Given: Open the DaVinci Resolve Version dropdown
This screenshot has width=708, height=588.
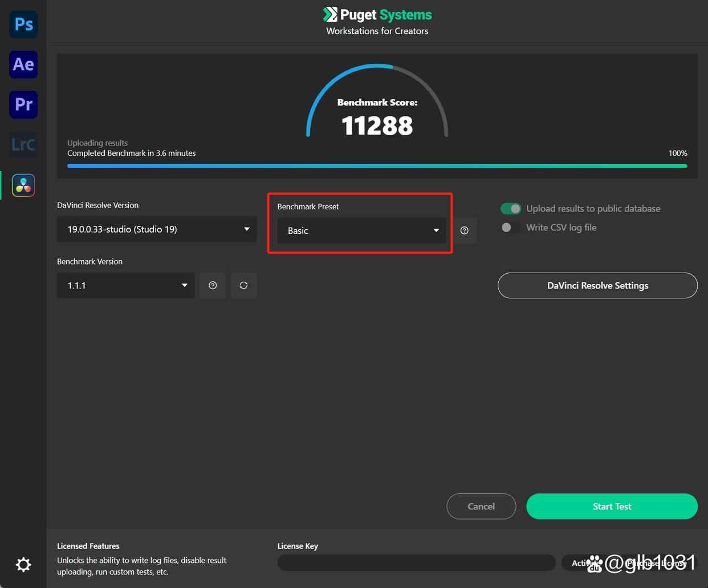Looking at the screenshot, I should point(156,229).
